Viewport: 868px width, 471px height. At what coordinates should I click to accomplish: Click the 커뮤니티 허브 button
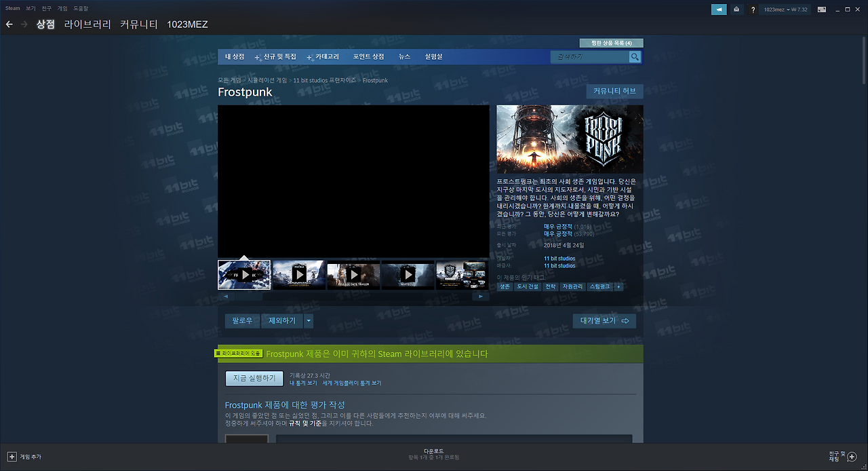coord(614,92)
